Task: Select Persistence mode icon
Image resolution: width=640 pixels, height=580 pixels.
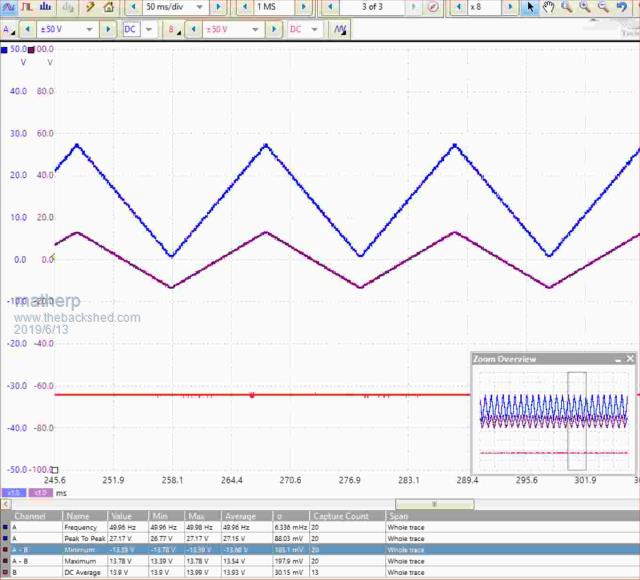Action: coord(27,7)
